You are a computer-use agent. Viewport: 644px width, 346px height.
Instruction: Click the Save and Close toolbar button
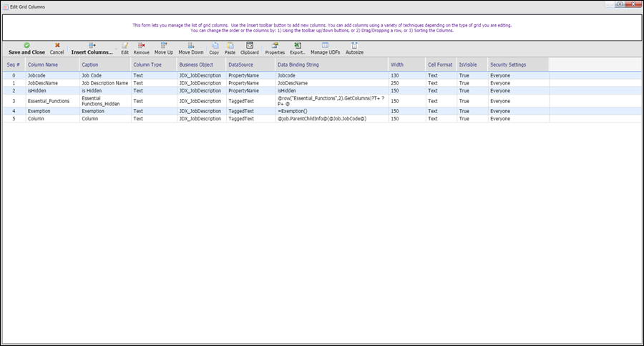[26, 49]
